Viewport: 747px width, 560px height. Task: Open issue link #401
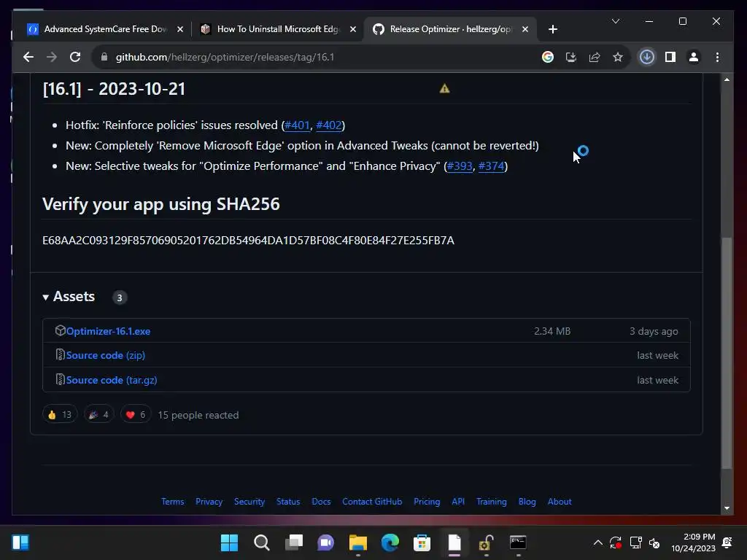click(x=297, y=125)
